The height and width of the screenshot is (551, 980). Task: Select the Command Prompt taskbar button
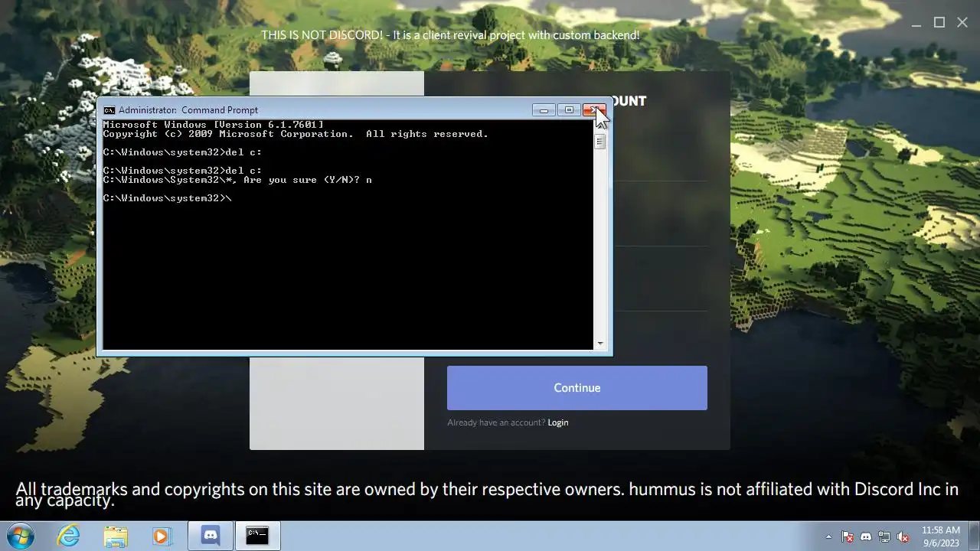(x=258, y=536)
